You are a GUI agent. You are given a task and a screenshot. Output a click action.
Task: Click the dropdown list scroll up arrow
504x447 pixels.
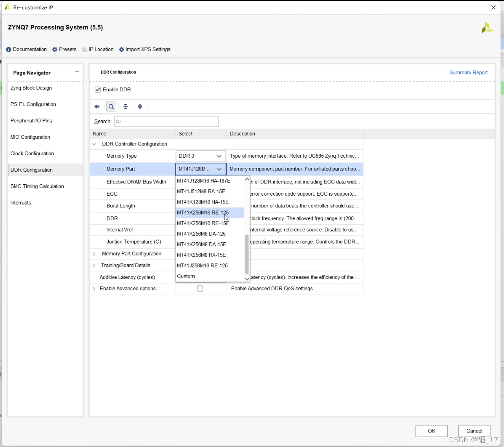pos(247,180)
